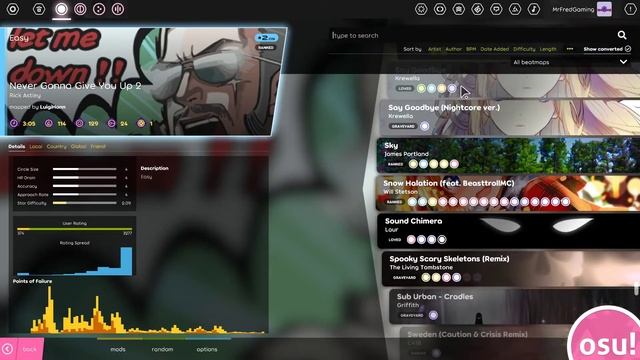
Task: Open the mods selection
Action: [118, 349]
